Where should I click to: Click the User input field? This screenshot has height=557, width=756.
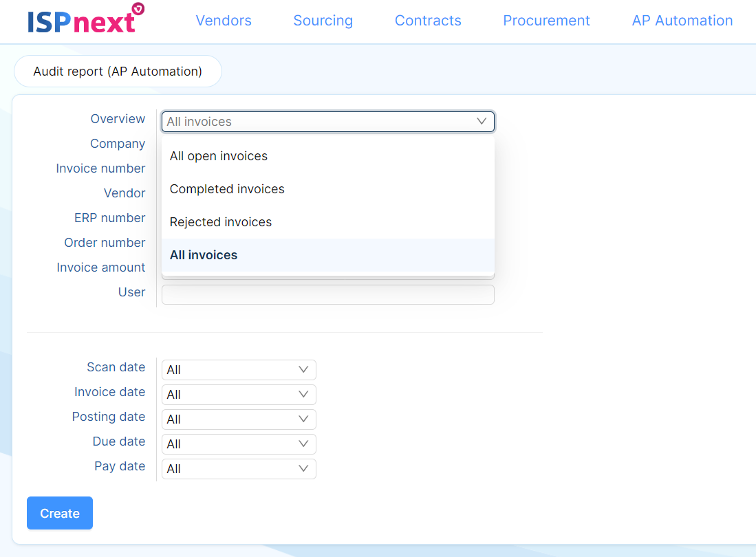click(x=328, y=294)
